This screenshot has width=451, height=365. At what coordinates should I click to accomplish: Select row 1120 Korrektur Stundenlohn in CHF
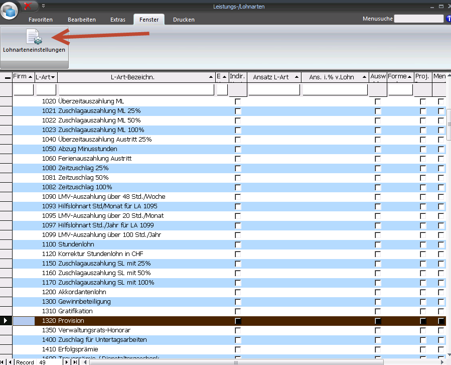pos(229,254)
